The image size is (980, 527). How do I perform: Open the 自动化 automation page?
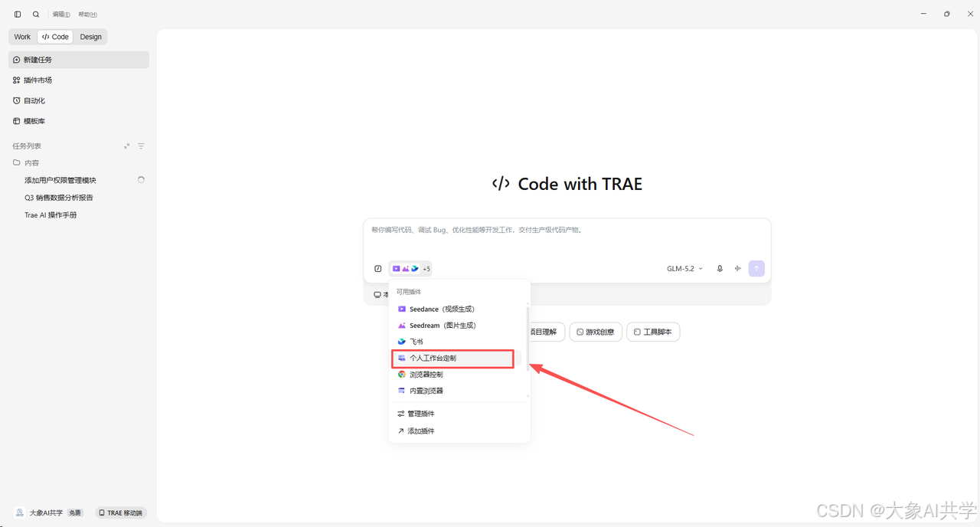click(x=79, y=100)
